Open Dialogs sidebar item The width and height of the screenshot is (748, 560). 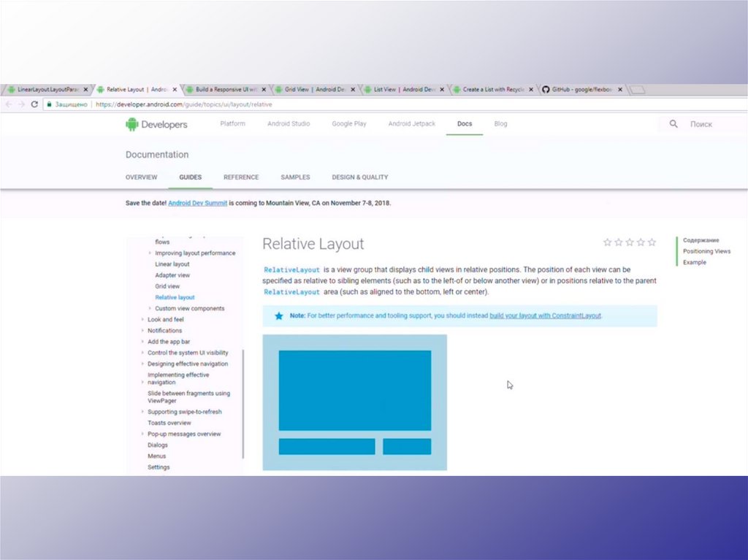coord(158,445)
